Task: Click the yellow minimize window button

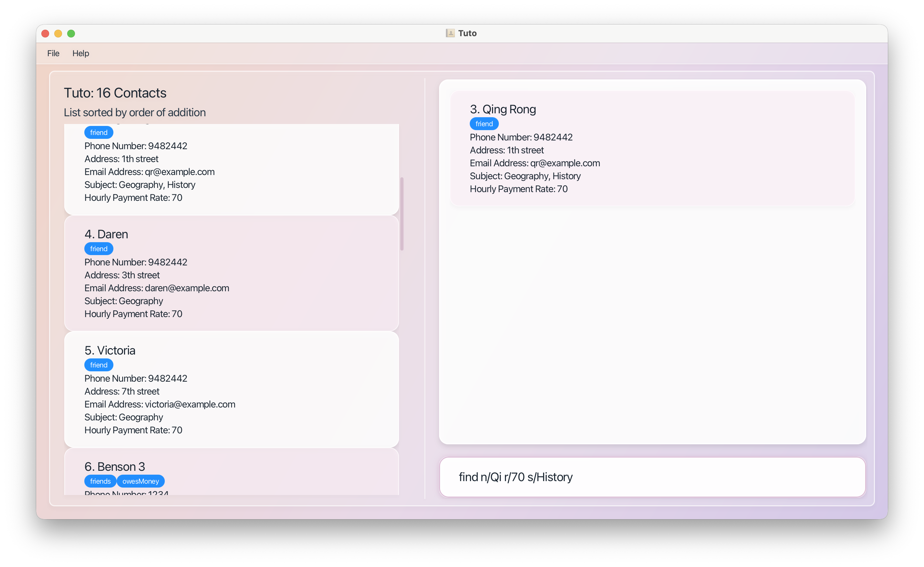Action: (x=58, y=34)
